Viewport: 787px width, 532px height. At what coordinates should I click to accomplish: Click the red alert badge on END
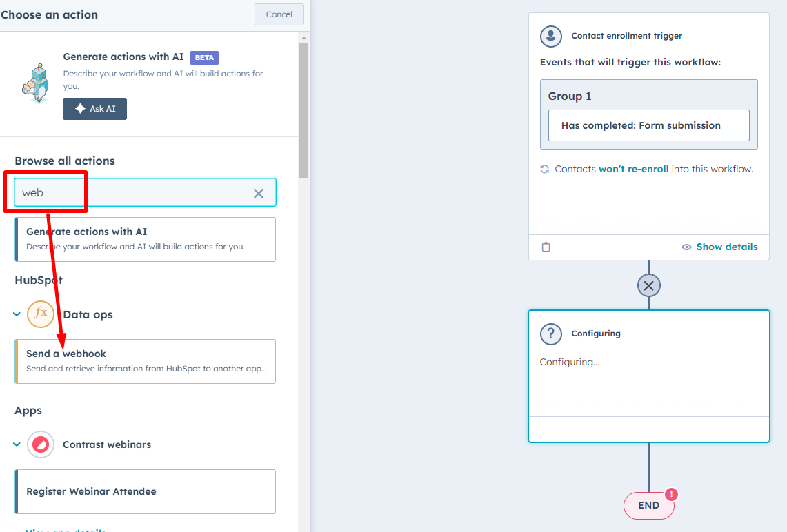click(x=671, y=494)
